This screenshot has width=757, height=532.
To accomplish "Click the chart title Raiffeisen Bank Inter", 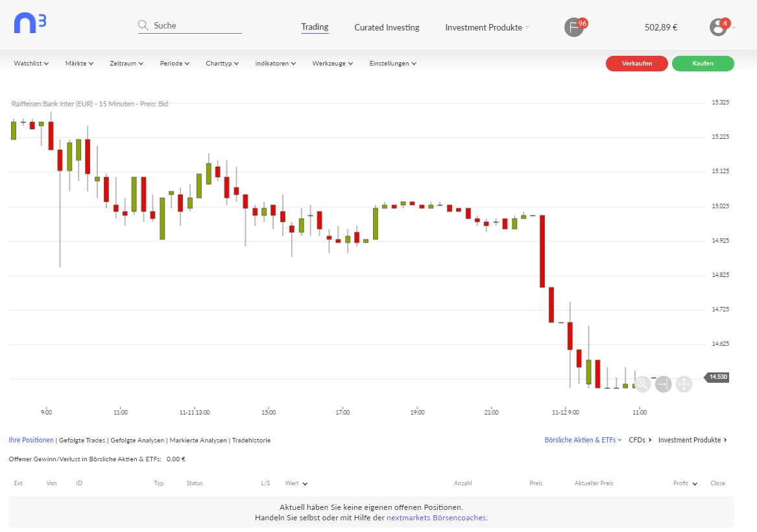I will coord(90,104).
